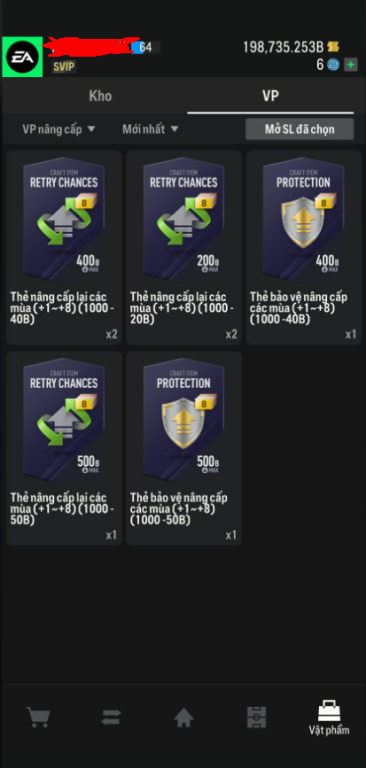Select the 400B Protection card
This screenshot has width=366, height=768.
[x=304, y=247]
